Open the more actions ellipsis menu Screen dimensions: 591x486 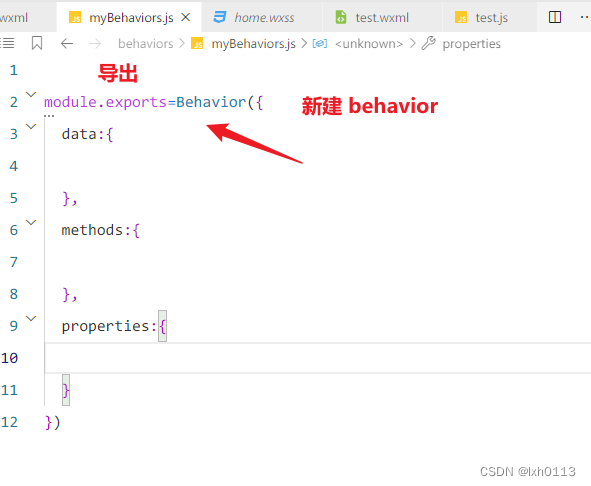585,17
